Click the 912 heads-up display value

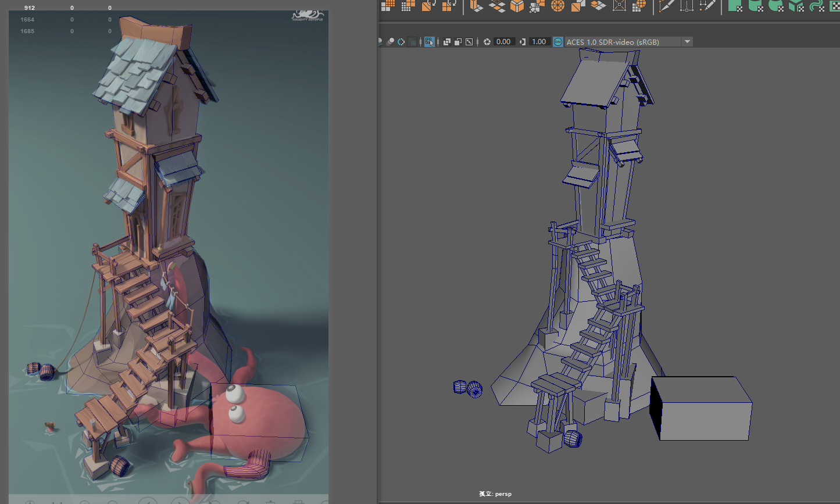pyautogui.click(x=28, y=8)
